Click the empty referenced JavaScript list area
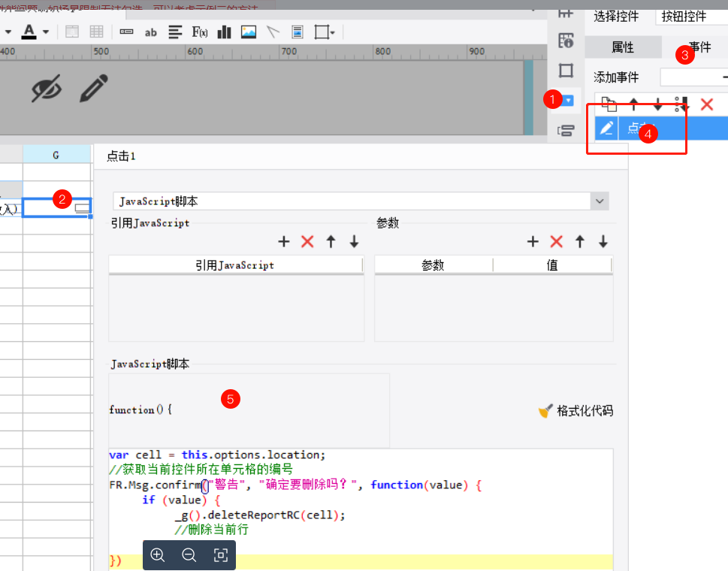 [237, 308]
